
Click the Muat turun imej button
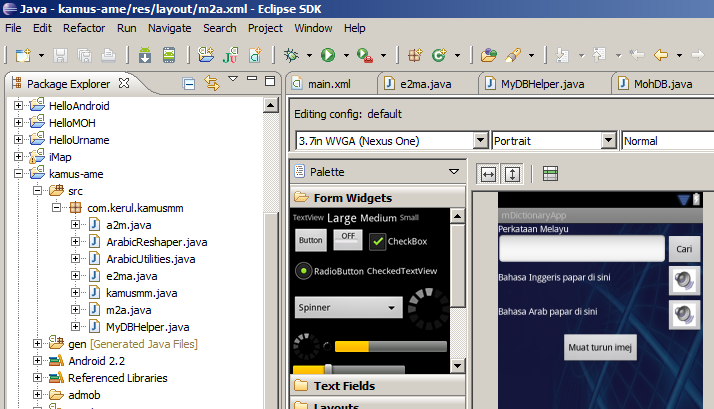(600, 348)
